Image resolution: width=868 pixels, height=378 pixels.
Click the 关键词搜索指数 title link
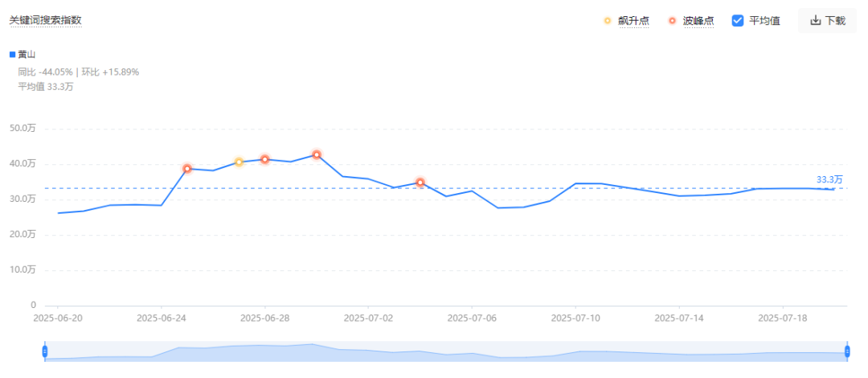click(45, 20)
